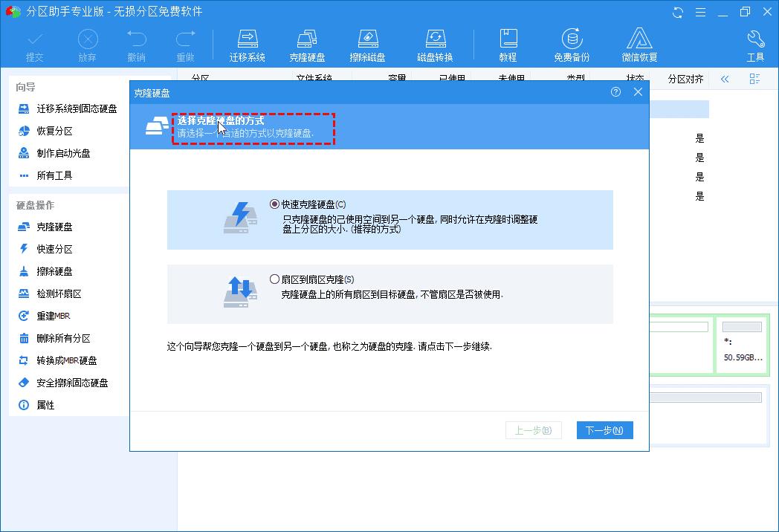Collapse the right panel with the « chevron

click(724, 79)
